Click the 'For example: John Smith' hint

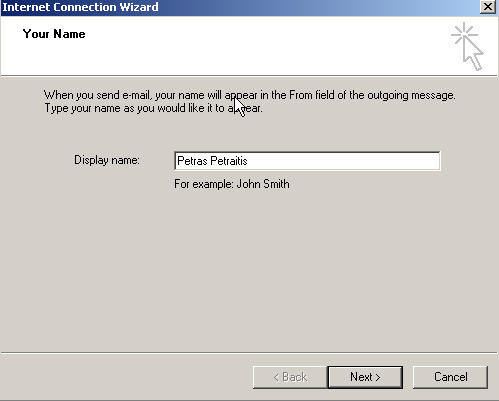tap(232, 184)
